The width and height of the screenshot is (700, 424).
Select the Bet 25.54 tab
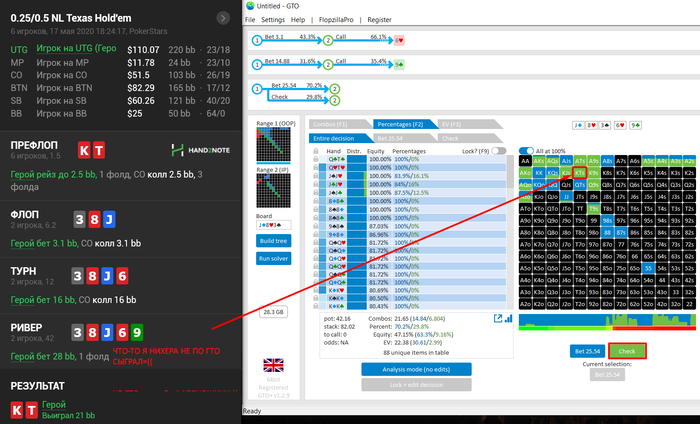coord(405,138)
